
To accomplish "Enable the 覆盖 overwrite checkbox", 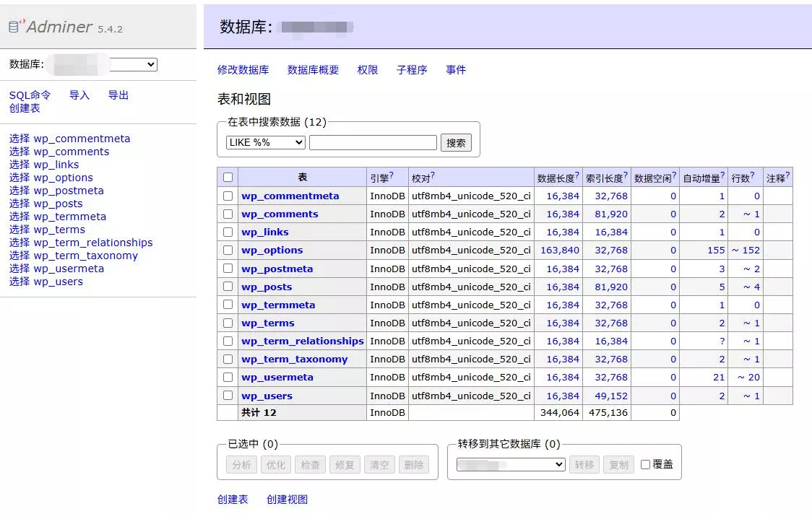I will [x=644, y=464].
